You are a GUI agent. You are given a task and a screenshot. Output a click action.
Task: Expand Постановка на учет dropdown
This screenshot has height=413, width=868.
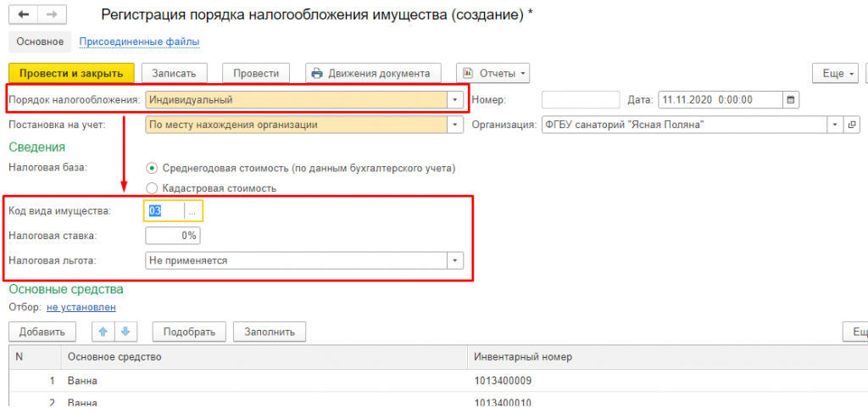click(x=456, y=126)
